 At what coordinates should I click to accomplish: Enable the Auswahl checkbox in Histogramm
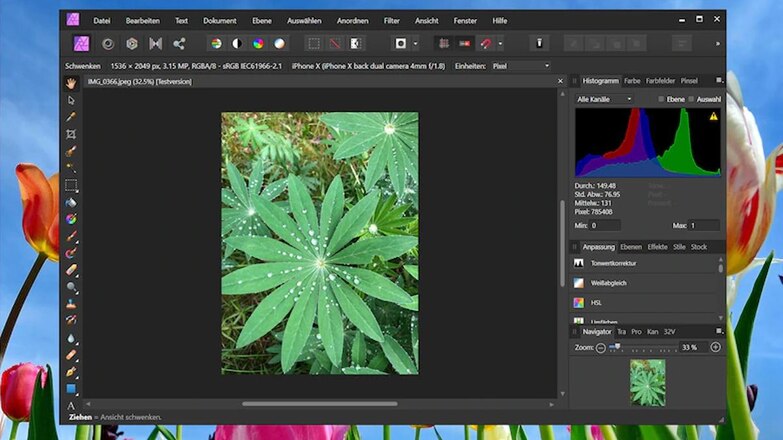click(x=692, y=99)
